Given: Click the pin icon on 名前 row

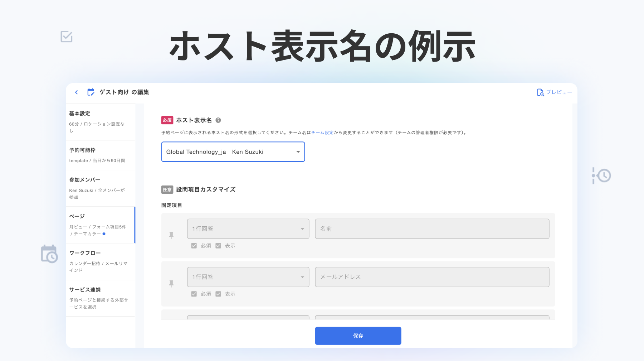Looking at the screenshot, I should click(171, 235).
